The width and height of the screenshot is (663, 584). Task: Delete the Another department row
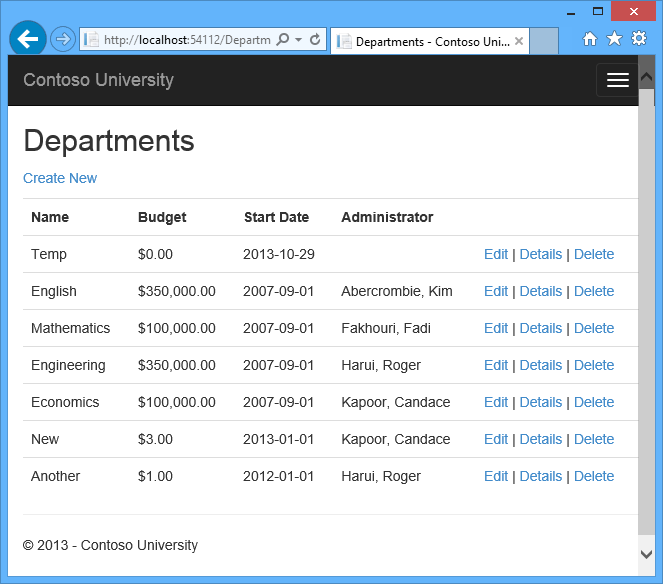[x=594, y=476]
